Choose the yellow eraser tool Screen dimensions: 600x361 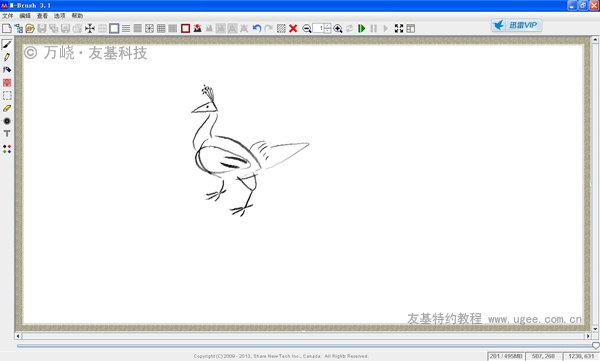tap(7, 108)
